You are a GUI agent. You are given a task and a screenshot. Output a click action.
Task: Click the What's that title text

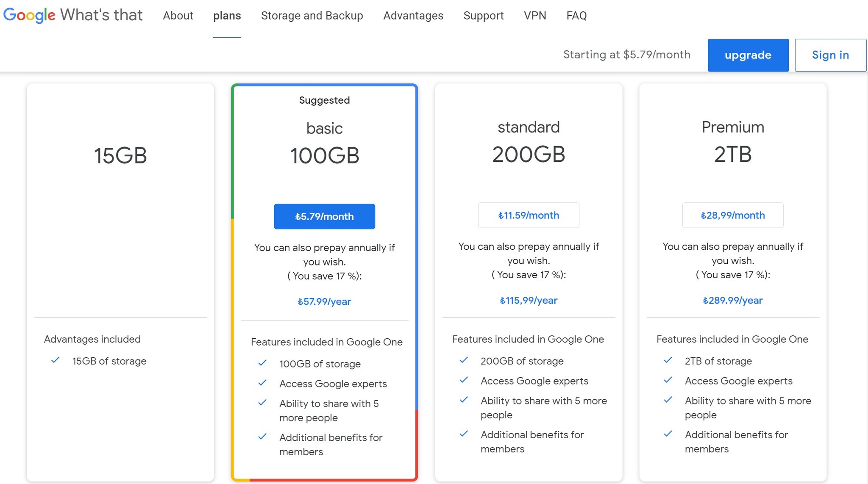[101, 15]
